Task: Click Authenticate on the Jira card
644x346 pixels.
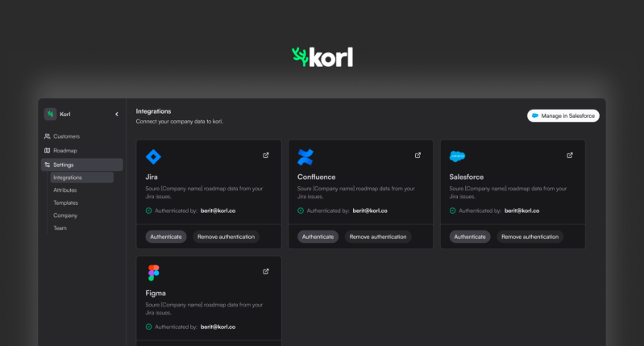Action: tap(166, 236)
